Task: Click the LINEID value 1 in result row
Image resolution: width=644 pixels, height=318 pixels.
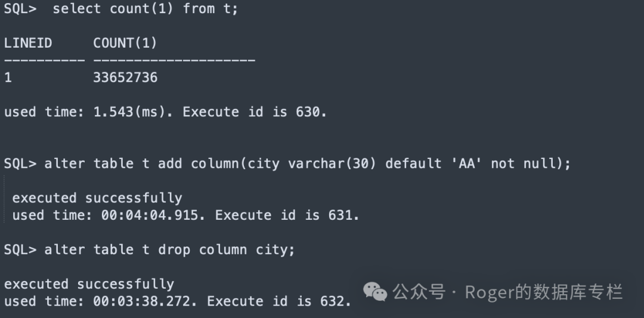Action: click(8, 77)
